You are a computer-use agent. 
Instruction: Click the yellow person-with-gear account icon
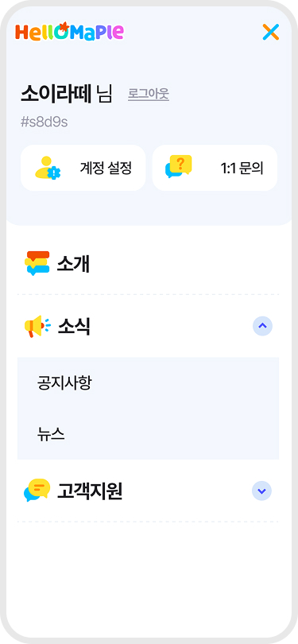coord(47,168)
